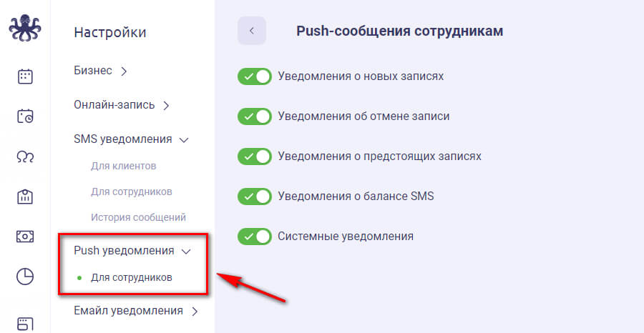The image size is (644, 333).
Task: Expand the Онлайн-запись section
Action: point(121,105)
